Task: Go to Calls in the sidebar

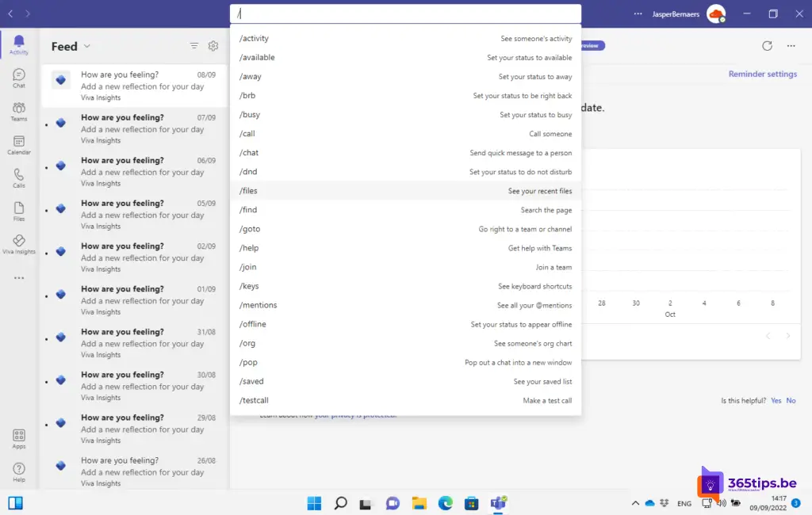Action: [19, 177]
